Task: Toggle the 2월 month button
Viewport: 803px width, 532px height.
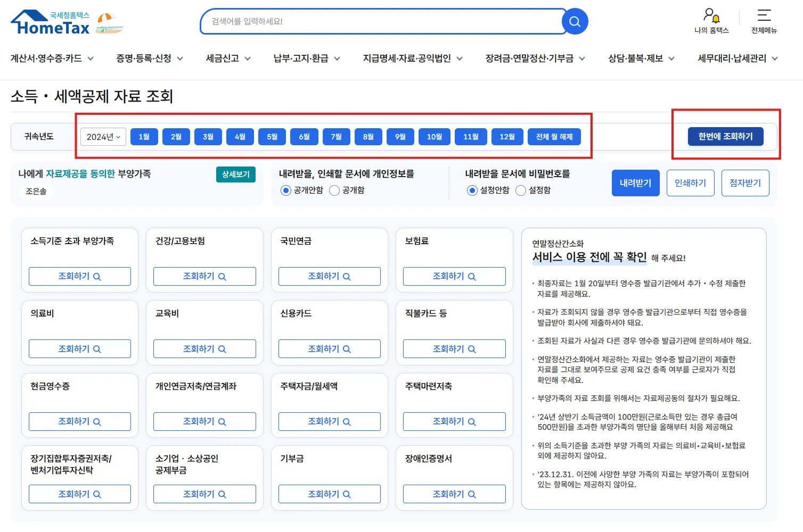Action: pyautogui.click(x=176, y=137)
